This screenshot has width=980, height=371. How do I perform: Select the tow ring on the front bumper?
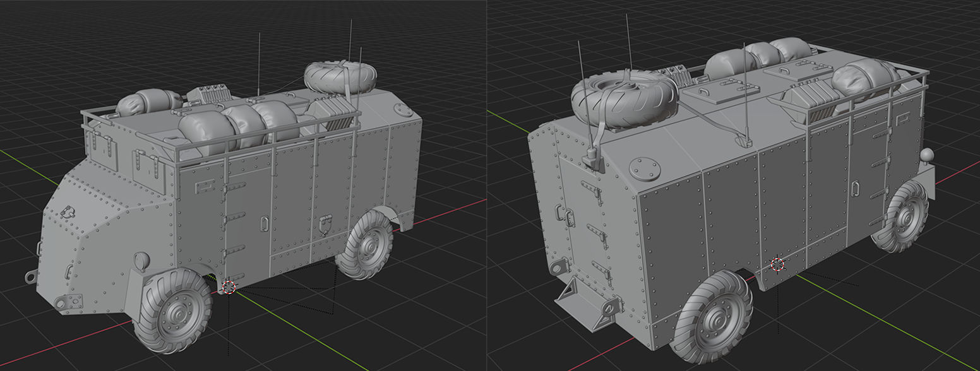click(x=30, y=277)
